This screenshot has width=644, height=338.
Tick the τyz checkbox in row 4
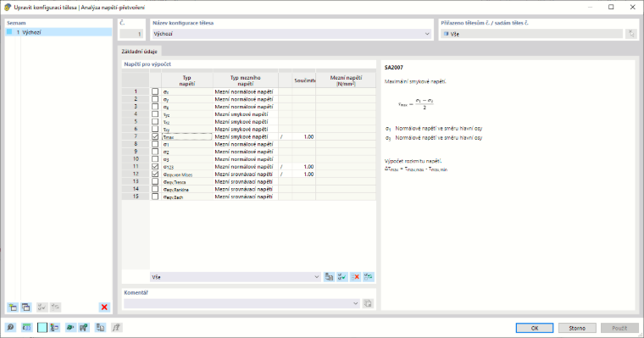pos(155,114)
